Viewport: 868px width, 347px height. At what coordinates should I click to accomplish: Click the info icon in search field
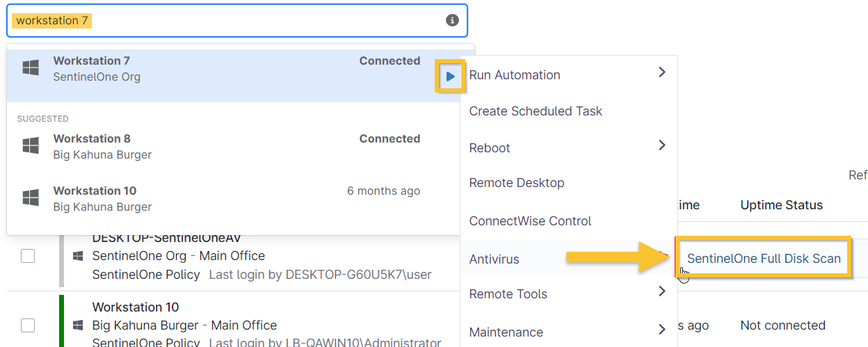452,21
